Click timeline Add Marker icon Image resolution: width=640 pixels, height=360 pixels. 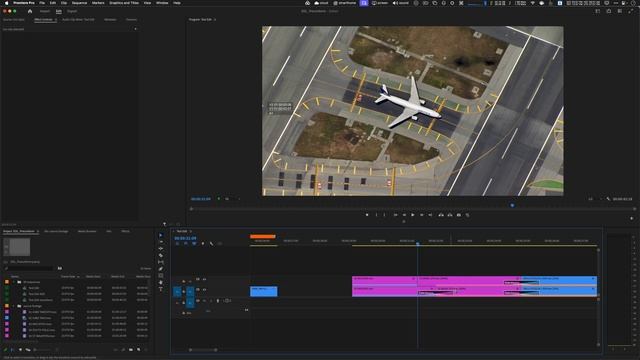click(x=203, y=244)
